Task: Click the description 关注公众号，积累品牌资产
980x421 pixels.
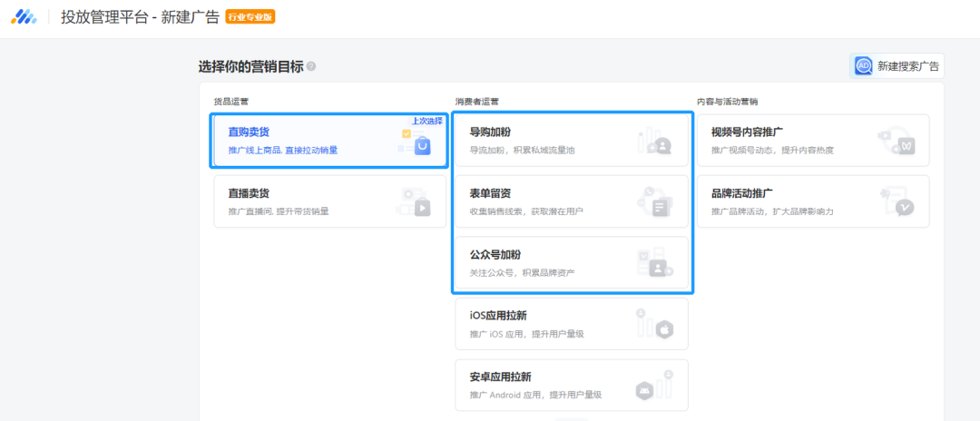Action: pyautogui.click(x=522, y=272)
